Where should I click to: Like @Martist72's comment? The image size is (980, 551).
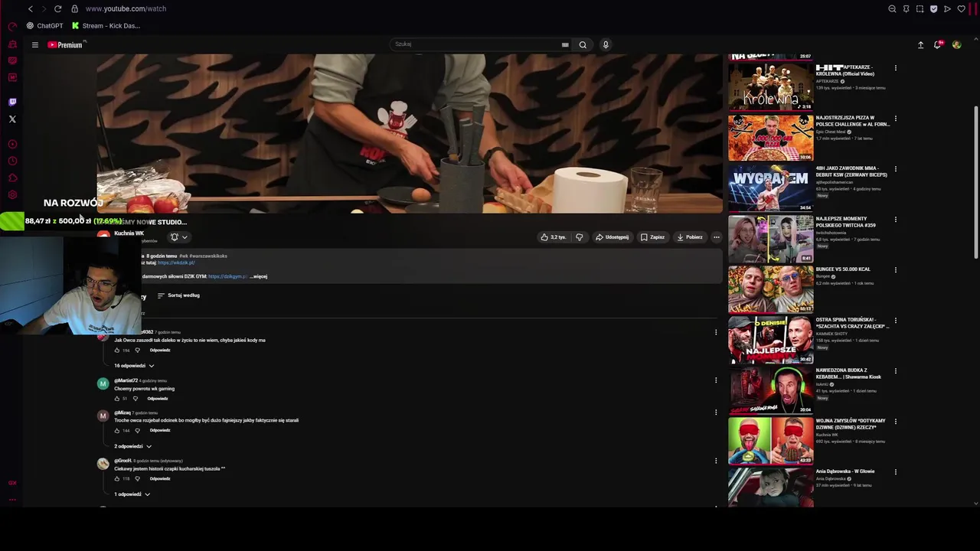117,399
